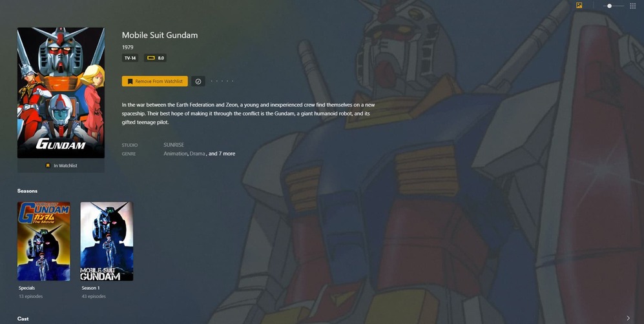Filter by the Drama genre link
Screen dimensions: 644x324
197,154
